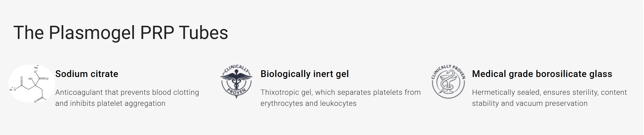Select the Biologically inert gel heading

(304, 74)
